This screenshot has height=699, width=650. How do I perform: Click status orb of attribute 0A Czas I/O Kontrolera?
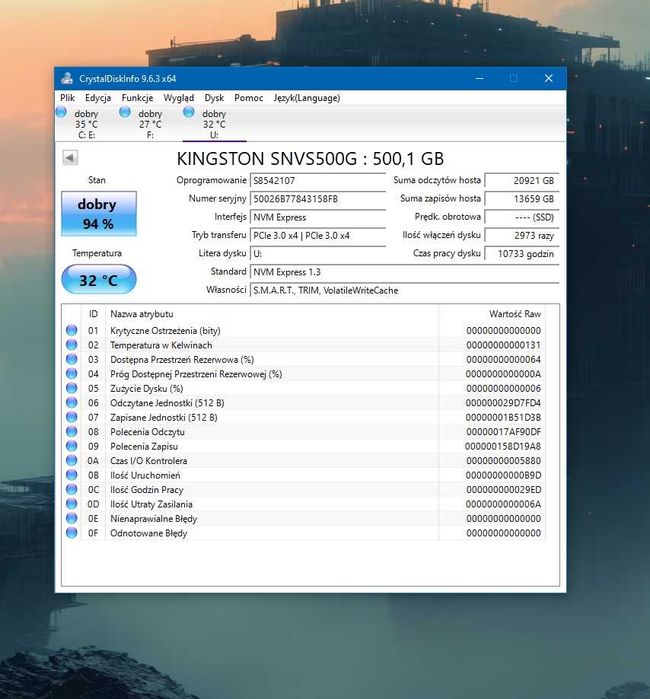(71, 461)
